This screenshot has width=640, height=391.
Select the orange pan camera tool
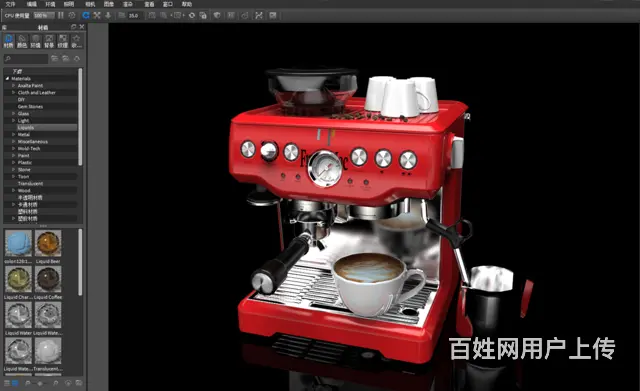[x=97, y=16]
